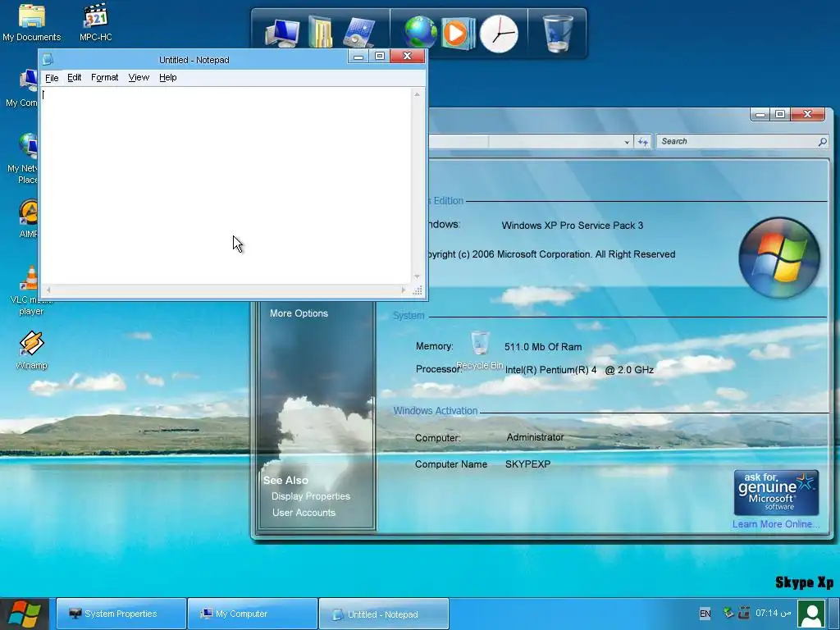Image resolution: width=840 pixels, height=630 pixels.
Task: Click the Windows logo orb in System Properties
Action: [x=779, y=258]
